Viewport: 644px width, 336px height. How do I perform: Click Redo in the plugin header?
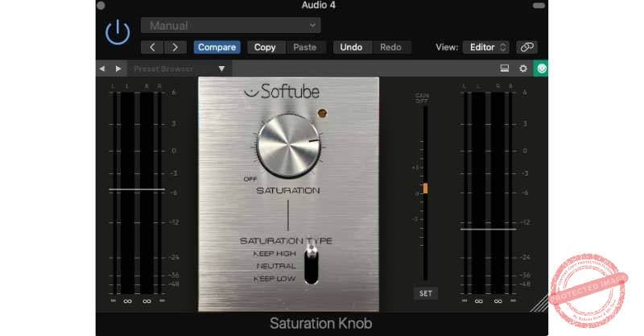[390, 48]
